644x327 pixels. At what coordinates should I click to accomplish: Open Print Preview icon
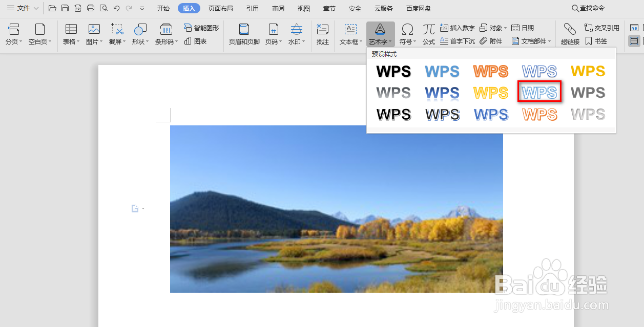click(103, 8)
